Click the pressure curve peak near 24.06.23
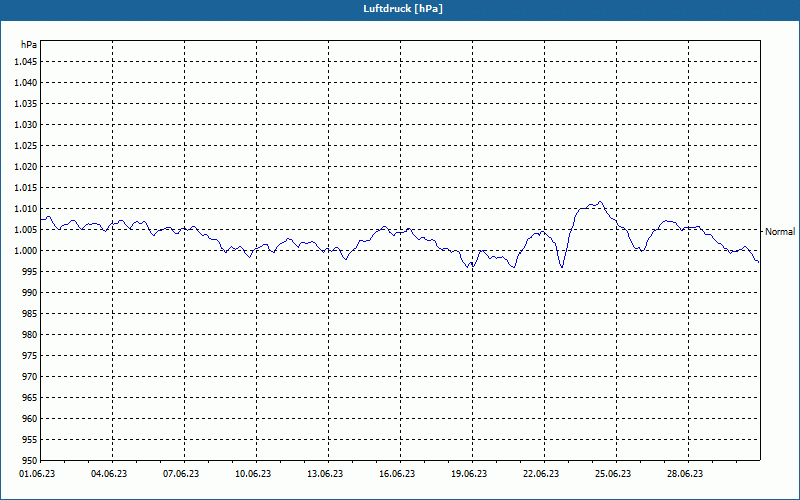800x500 pixels. coord(601,202)
